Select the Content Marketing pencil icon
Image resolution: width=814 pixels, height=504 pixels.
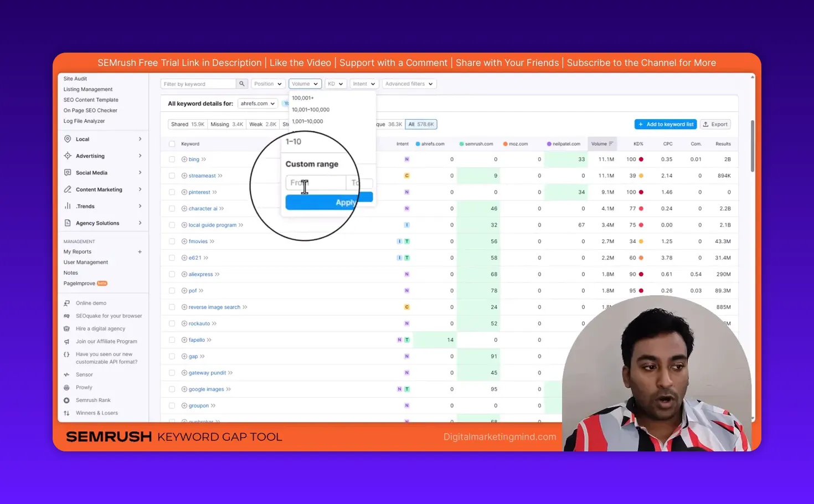click(68, 189)
